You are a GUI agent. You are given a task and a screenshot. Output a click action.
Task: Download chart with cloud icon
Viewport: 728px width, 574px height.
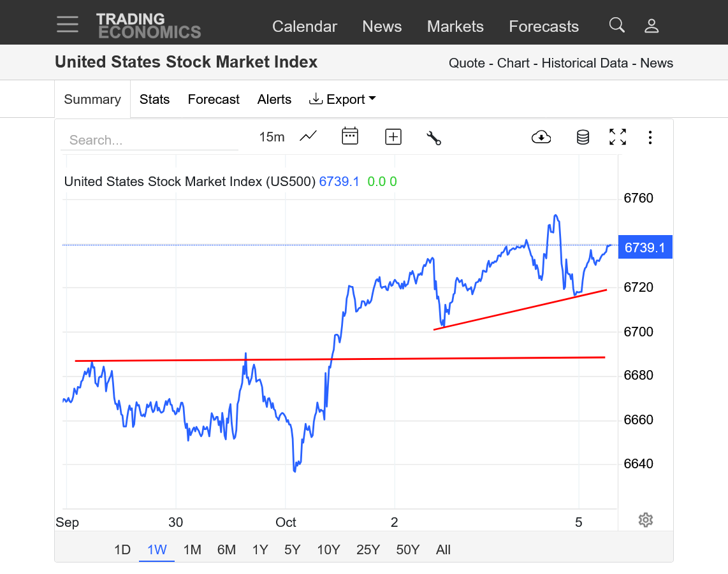coord(541,136)
